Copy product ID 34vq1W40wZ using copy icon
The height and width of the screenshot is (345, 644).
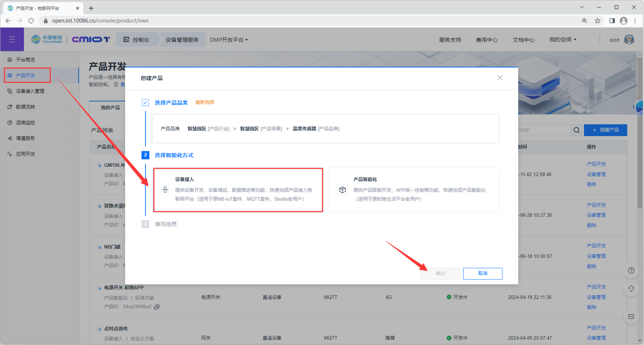point(157,307)
